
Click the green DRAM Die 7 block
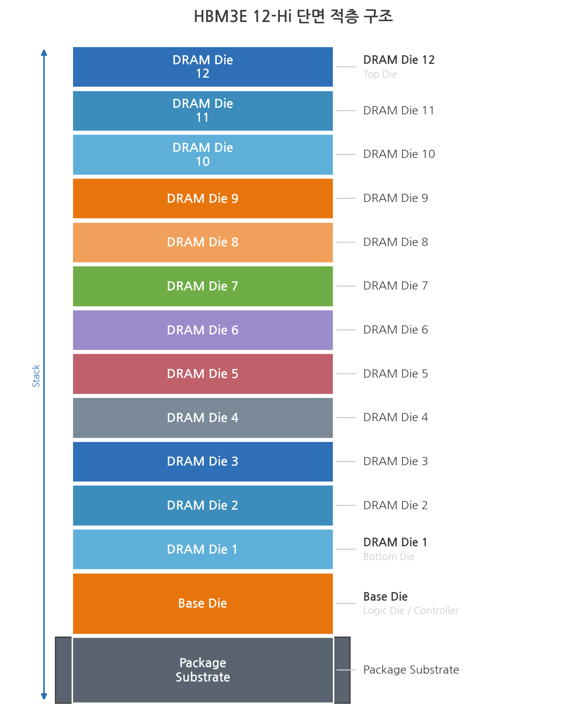pos(203,286)
